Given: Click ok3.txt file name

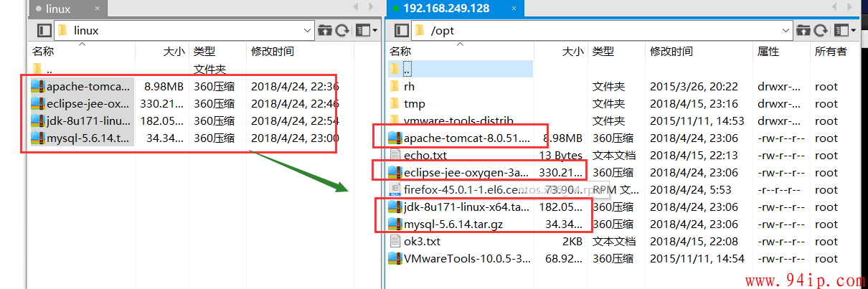Looking at the screenshot, I should pyautogui.click(x=423, y=241).
